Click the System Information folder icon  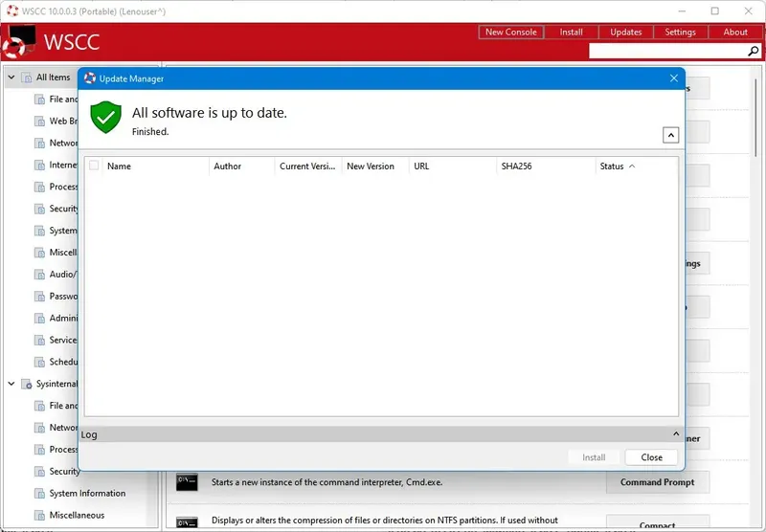39,494
